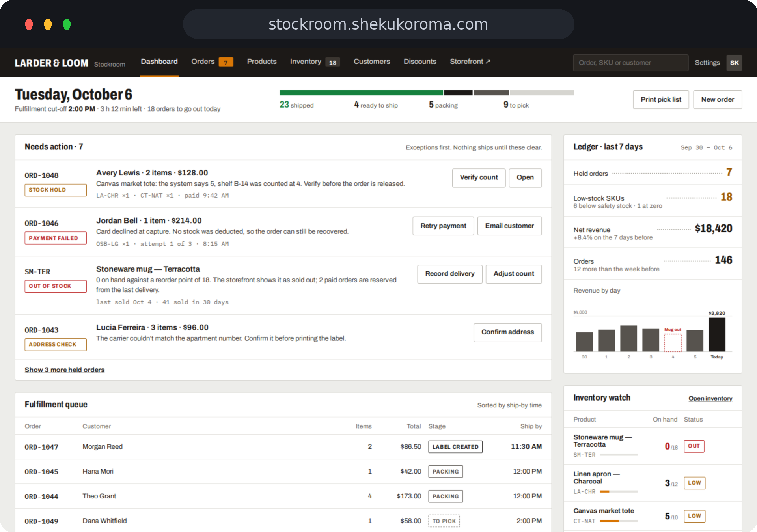Click the TO PICK badge for ORD-1049
Screen dimensions: 757x532
click(x=444, y=521)
